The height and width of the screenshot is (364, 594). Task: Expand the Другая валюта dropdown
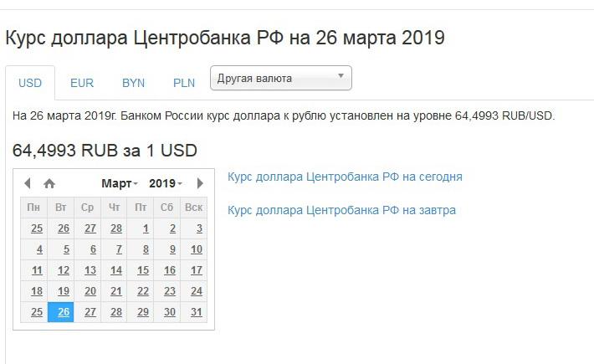coord(281,78)
